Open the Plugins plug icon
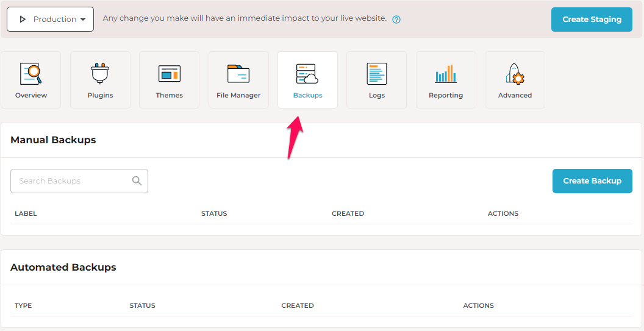 tap(100, 74)
